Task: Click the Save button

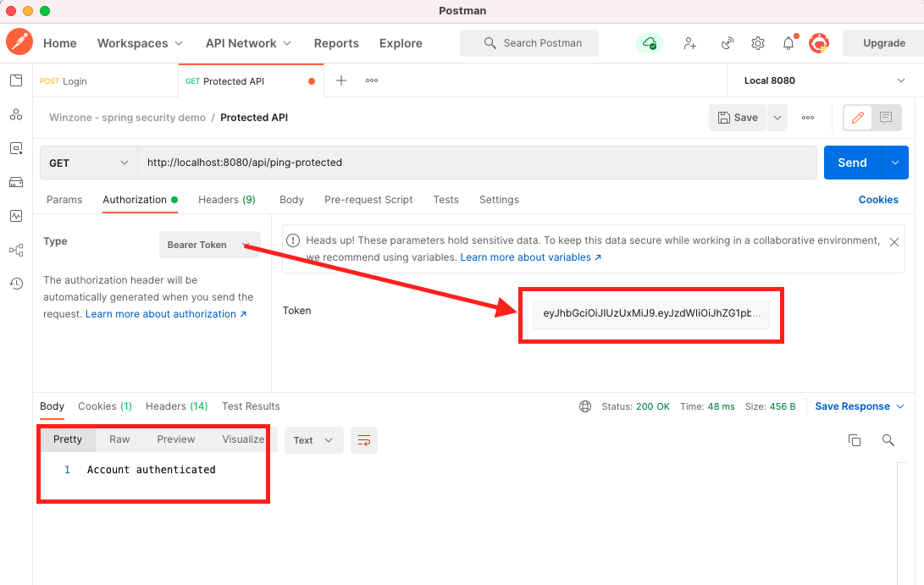Action: 738,118
